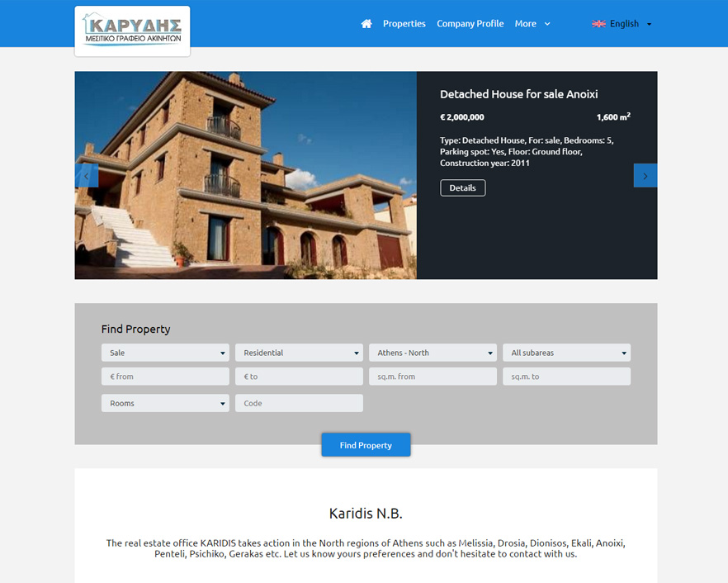Open the Residential category dropdown

pos(299,353)
